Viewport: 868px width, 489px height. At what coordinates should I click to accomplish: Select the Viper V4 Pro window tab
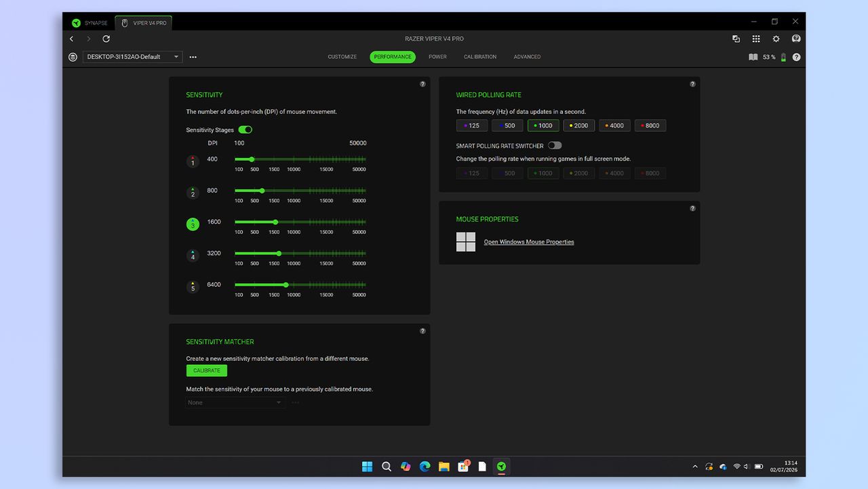click(144, 23)
